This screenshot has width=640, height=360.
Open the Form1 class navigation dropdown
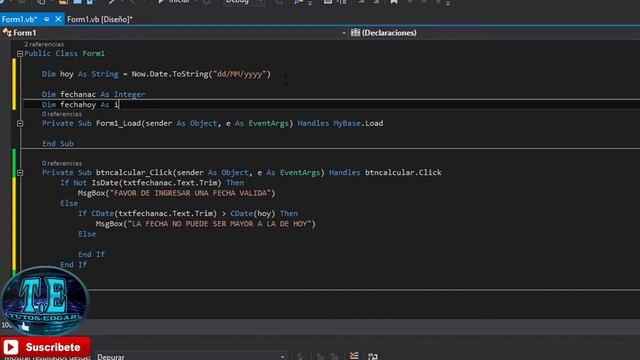tap(344, 33)
